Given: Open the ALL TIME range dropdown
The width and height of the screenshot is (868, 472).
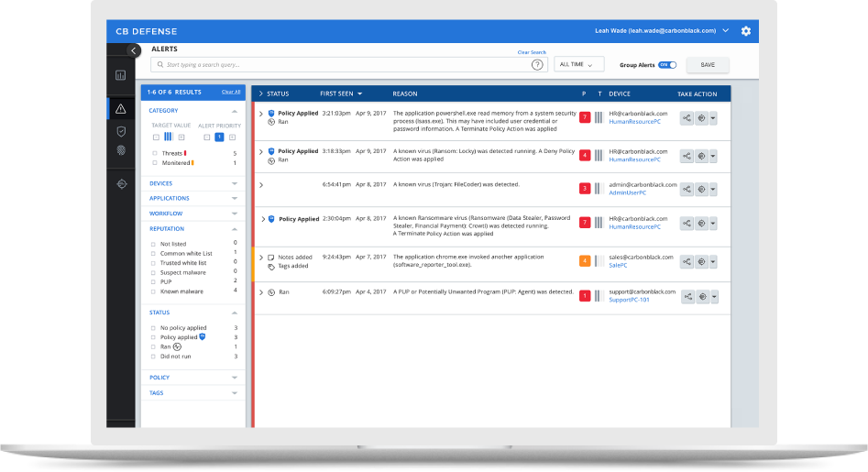Looking at the screenshot, I should pos(578,65).
